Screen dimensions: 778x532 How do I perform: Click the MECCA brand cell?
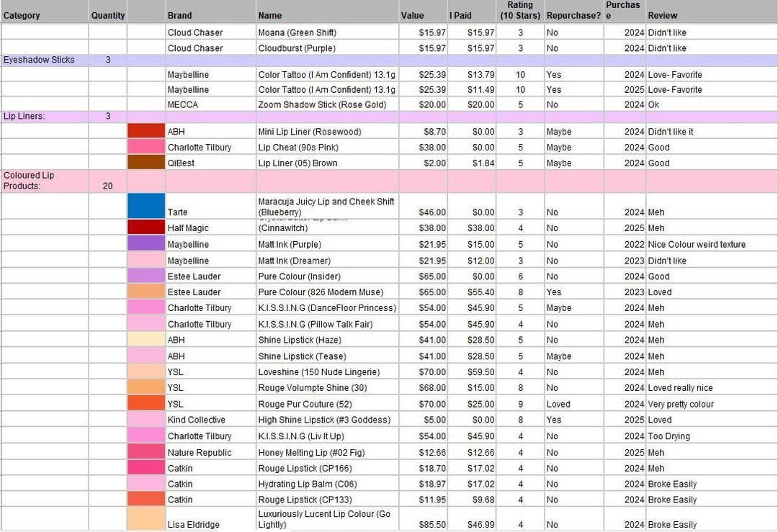click(x=183, y=104)
